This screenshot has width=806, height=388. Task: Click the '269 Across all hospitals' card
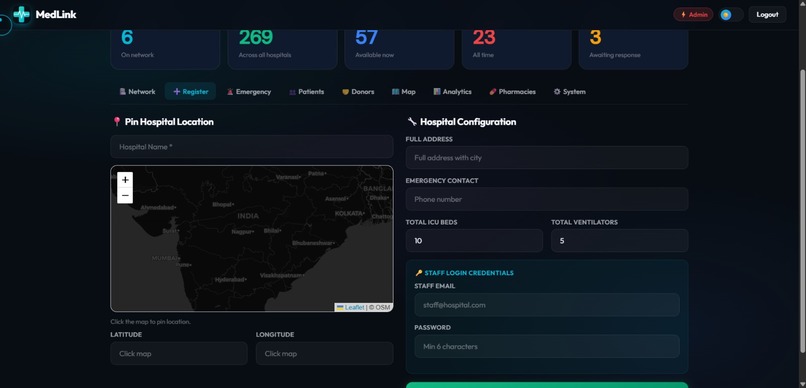(x=282, y=48)
